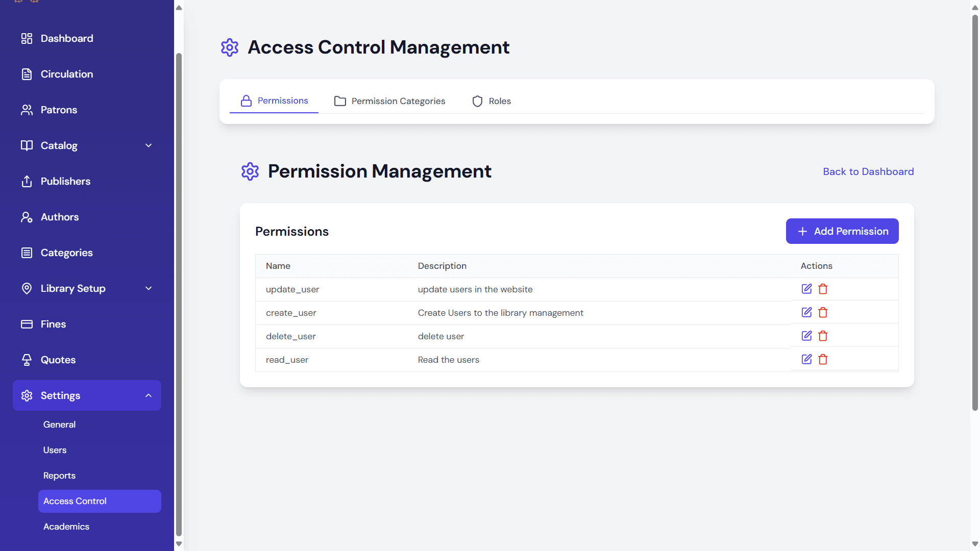
Task: Click 'update users in the website' description
Action: click(475, 290)
